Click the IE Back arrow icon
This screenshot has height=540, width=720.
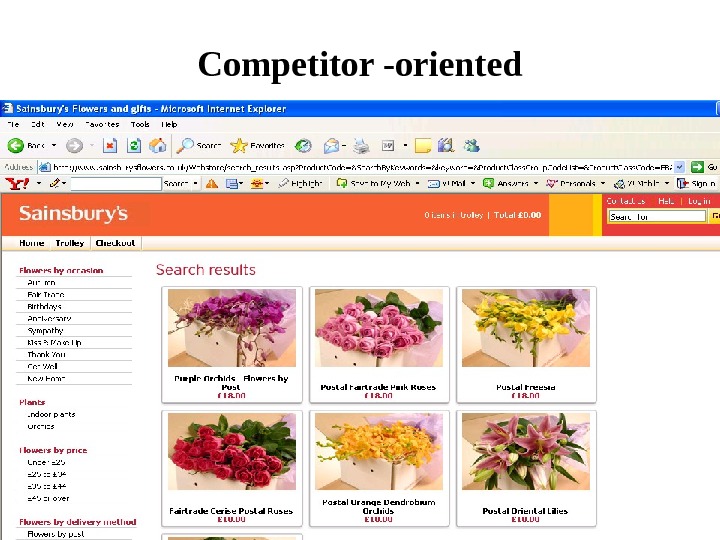point(15,146)
